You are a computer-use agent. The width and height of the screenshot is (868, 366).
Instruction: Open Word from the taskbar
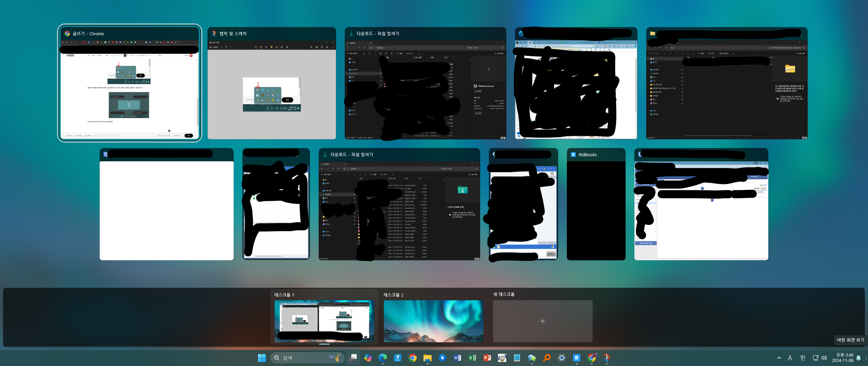coord(457,358)
